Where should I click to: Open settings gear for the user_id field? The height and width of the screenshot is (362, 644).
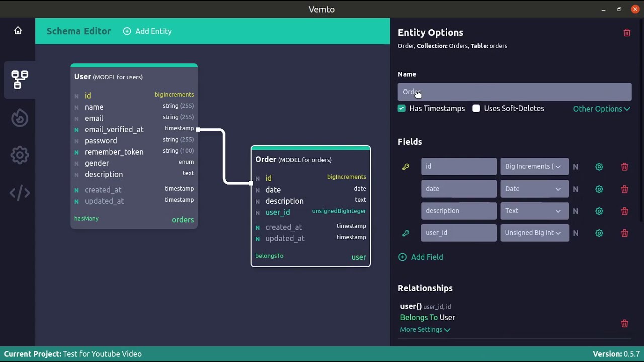pos(599,233)
